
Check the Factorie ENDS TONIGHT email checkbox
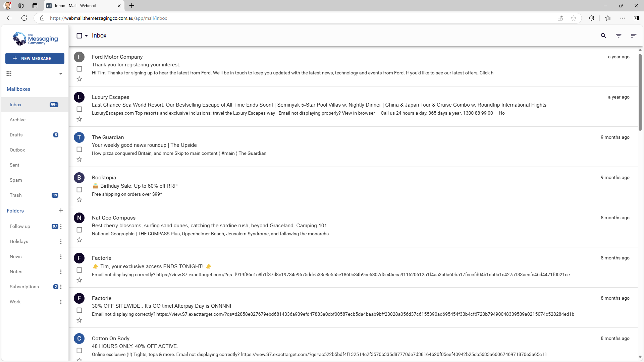pyautogui.click(x=79, y=270)
